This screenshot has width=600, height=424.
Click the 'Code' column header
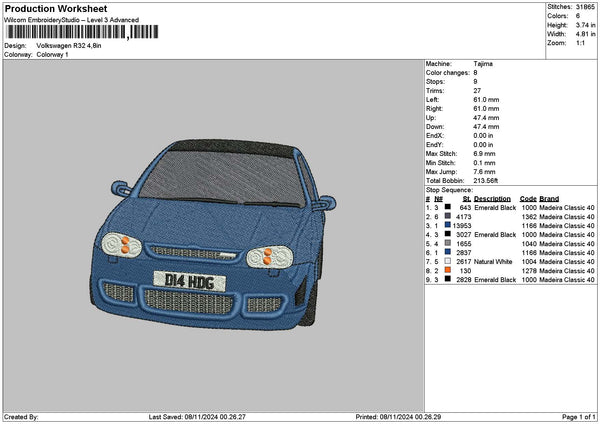coord(528,199)
